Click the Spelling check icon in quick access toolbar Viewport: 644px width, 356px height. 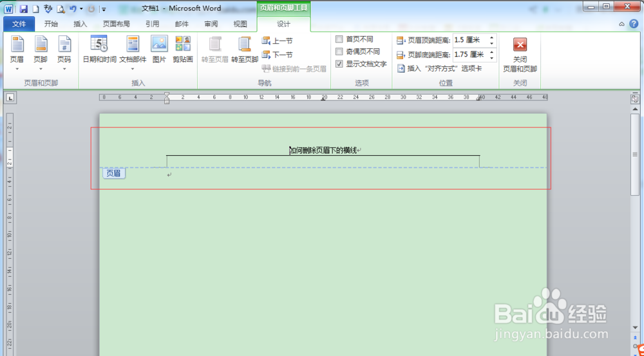pyautogui.click(x=48, y=8)
